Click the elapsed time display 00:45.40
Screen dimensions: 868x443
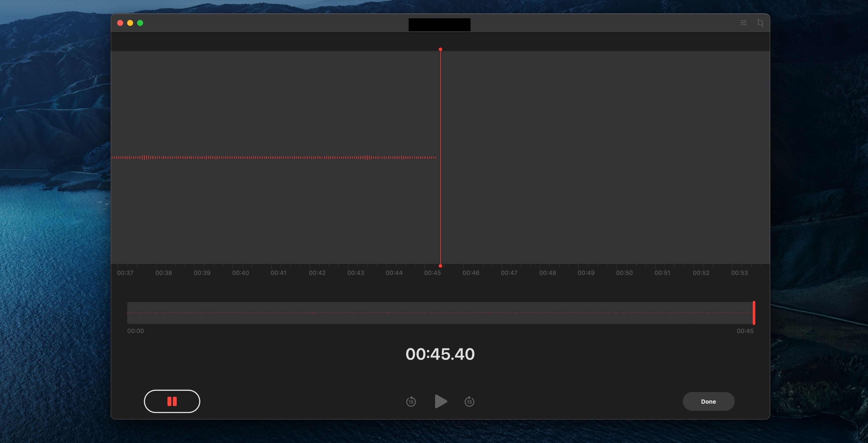point(440,354)
